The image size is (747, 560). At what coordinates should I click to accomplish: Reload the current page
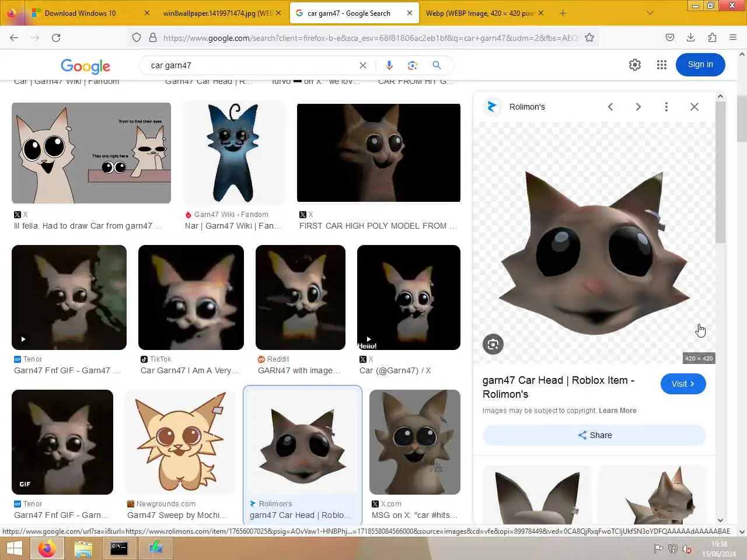56,37
